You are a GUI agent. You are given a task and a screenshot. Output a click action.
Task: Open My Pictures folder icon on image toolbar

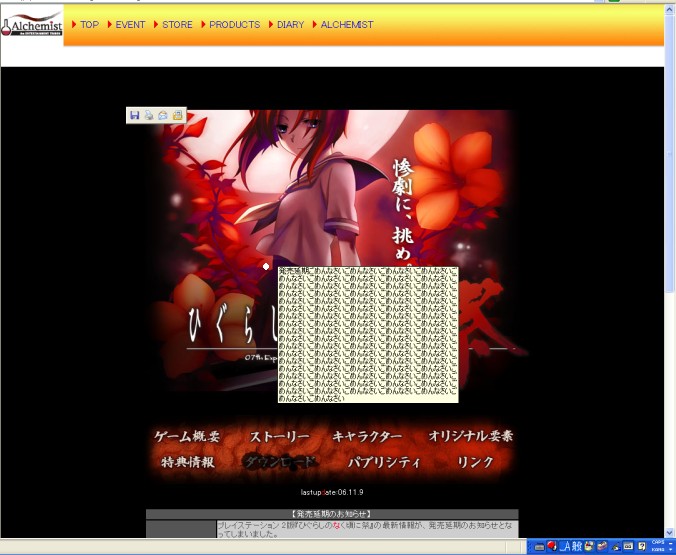pos(177,115)
